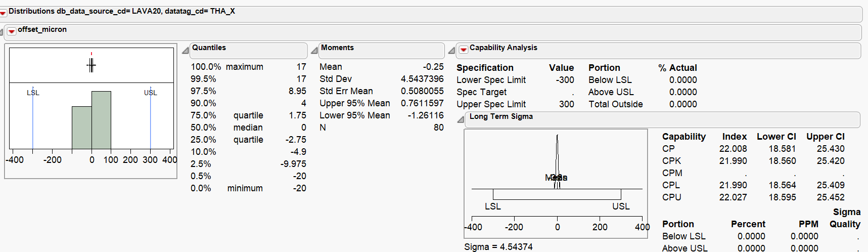Select the CPK index value 21.990
Image resolution: width=868 pixels, height=252 pixels.
point(733,161)
